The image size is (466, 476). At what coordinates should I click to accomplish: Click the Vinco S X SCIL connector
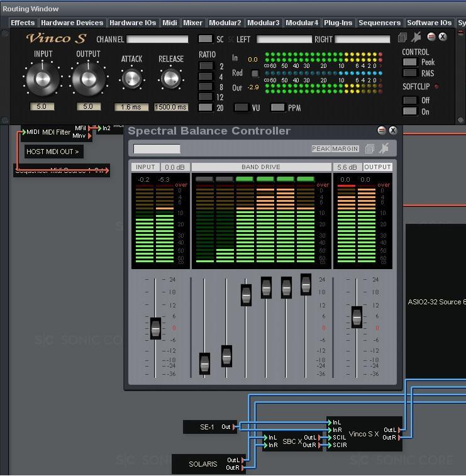point(330,438)
